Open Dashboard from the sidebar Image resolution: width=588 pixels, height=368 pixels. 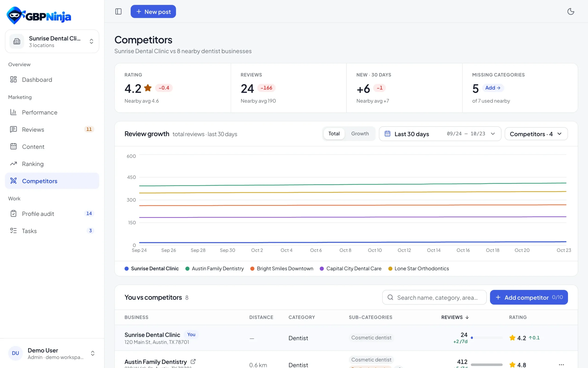[52, 80]
